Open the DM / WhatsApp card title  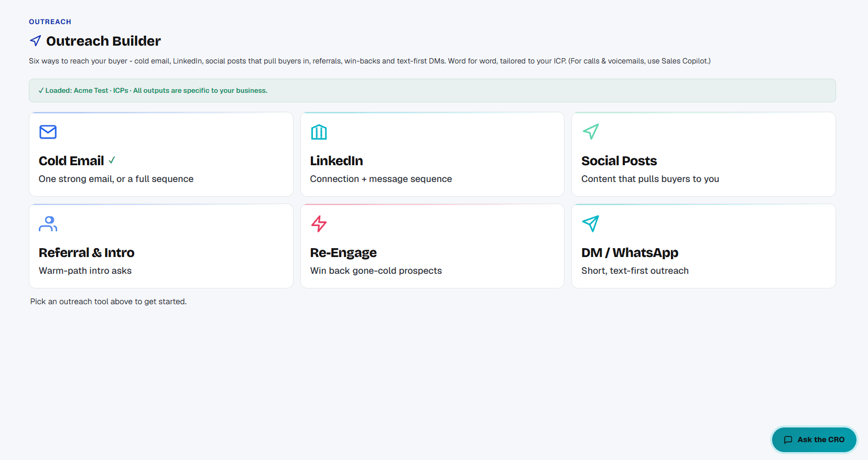(630, 253)
